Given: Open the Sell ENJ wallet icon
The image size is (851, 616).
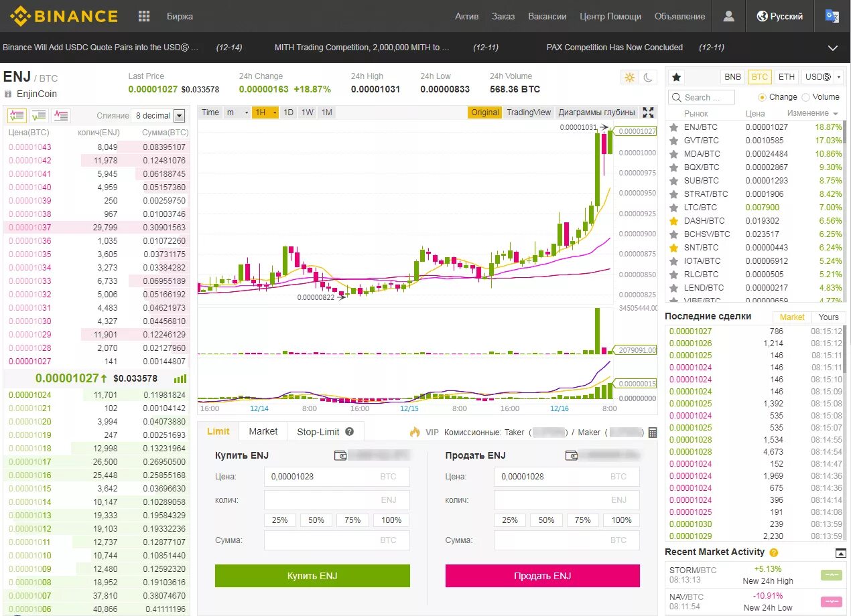Looking at the screenshot, I should [x=571, y=455].
